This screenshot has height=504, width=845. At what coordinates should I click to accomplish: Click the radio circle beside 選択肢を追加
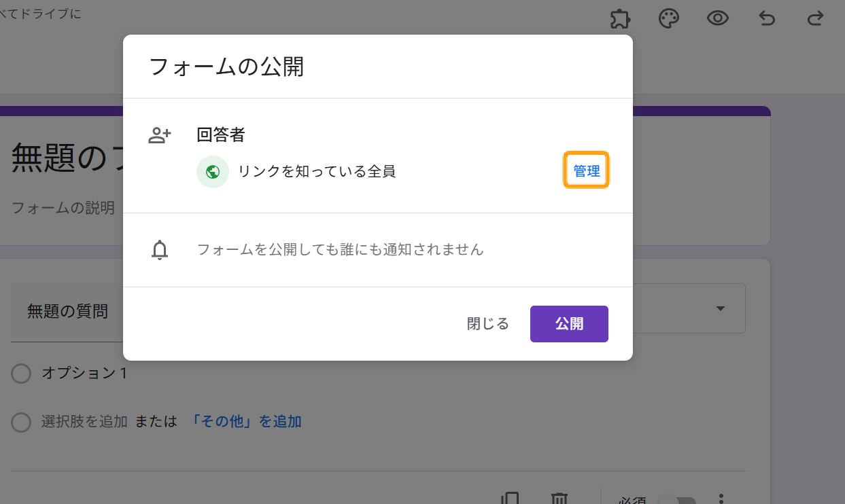click(22, 422)
